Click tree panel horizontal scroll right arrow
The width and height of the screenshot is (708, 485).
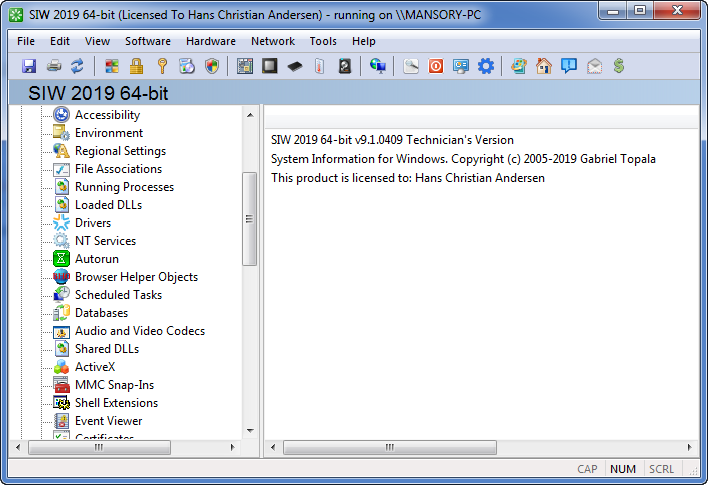[x=233, y=448]
